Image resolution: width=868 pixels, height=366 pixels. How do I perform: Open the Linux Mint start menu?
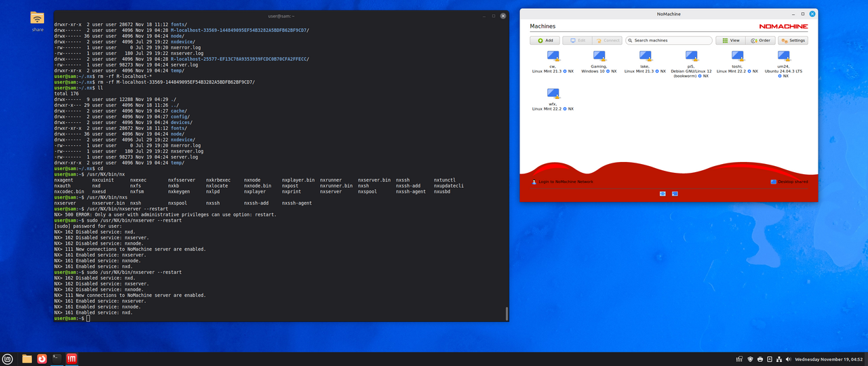point(8,359)
